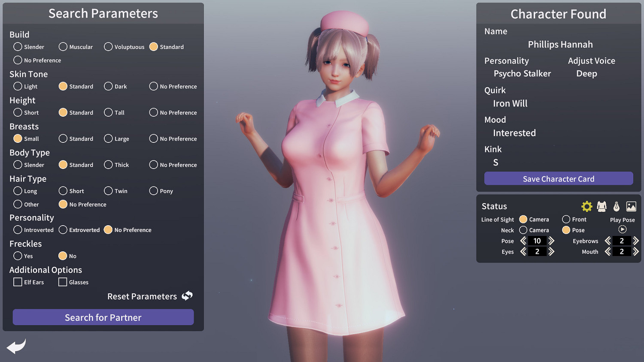Open the Adjust Voice Deep selector

[586, 73]
